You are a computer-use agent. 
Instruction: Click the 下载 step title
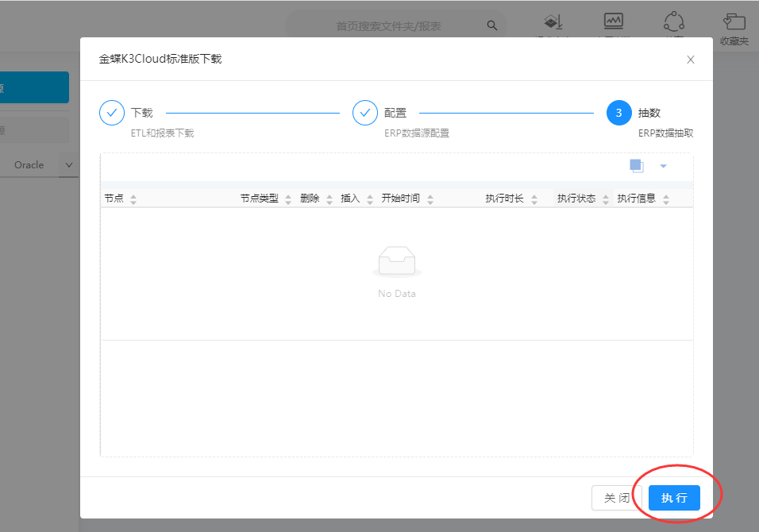(x=142, y=113)
